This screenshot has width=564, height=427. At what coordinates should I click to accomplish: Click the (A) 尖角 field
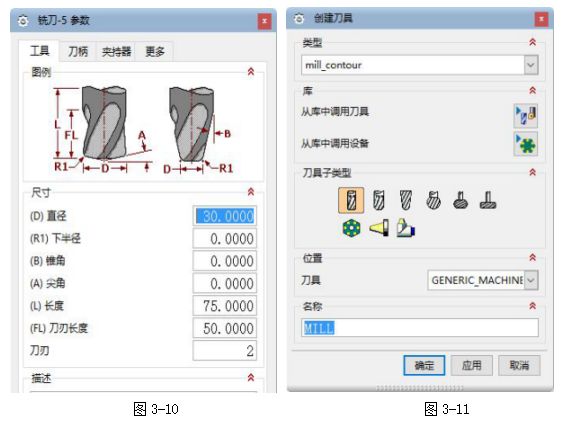pyautogui.click(x=225, y=283)
